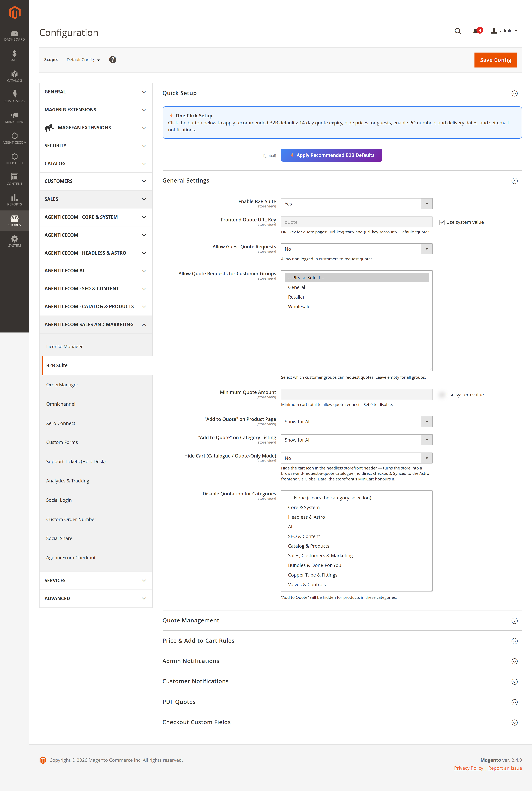The height and width of the screenshot is (791, 532).
Task: Click the admin user avatar icon
Action: coord(494,31)
